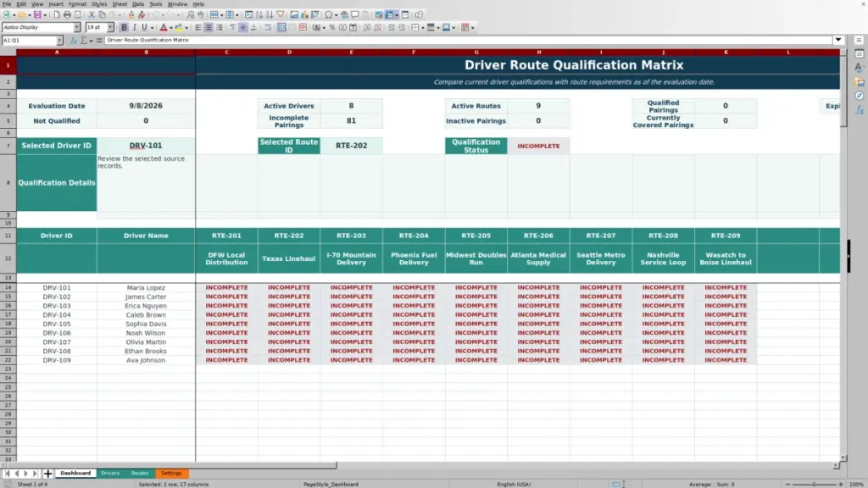The height and width of the screenshot is (488, 868).
Task: Toggle Bold formatting
Action: coord(124,27)
